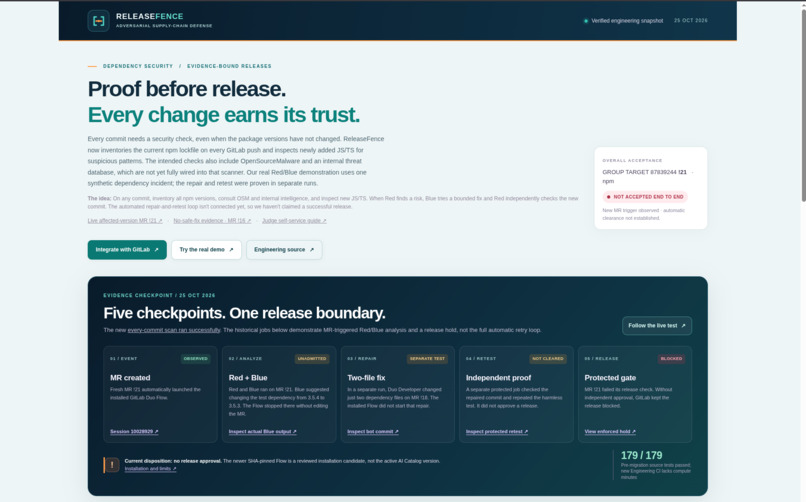Click the arrow icon on Try the real demo
806x502 pixels.
pyautogui.click(x=231, y=250)
